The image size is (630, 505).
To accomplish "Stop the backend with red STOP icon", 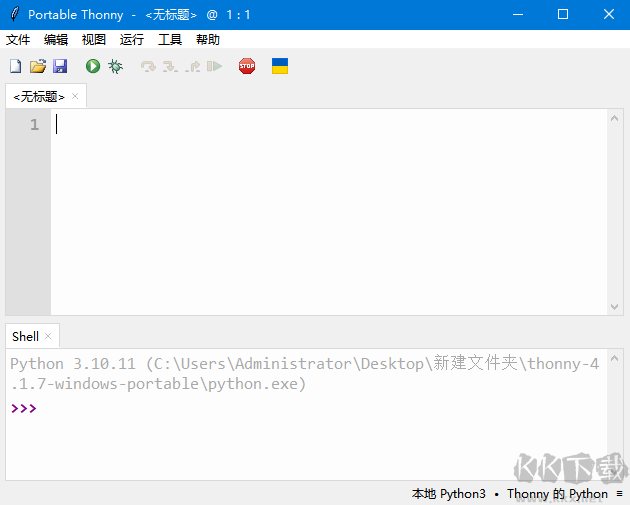I will pyautogui.click(x=247, y=66).
